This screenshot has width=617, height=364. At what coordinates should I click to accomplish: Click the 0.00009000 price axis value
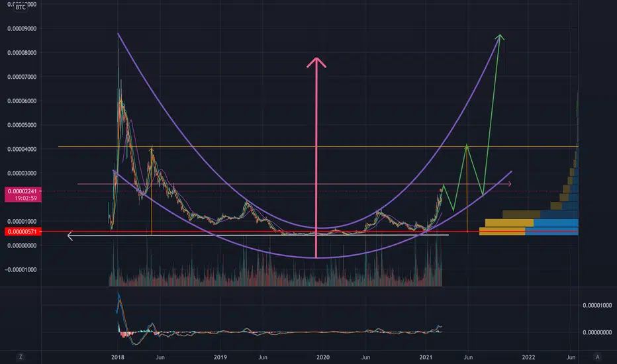pyautogui.click(x=22, y=28)
